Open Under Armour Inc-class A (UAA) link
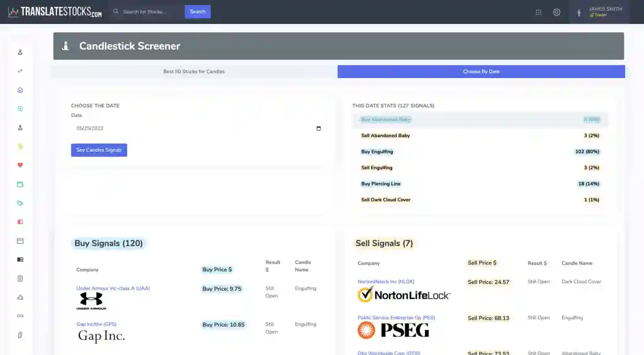 (x=113, y=288)
